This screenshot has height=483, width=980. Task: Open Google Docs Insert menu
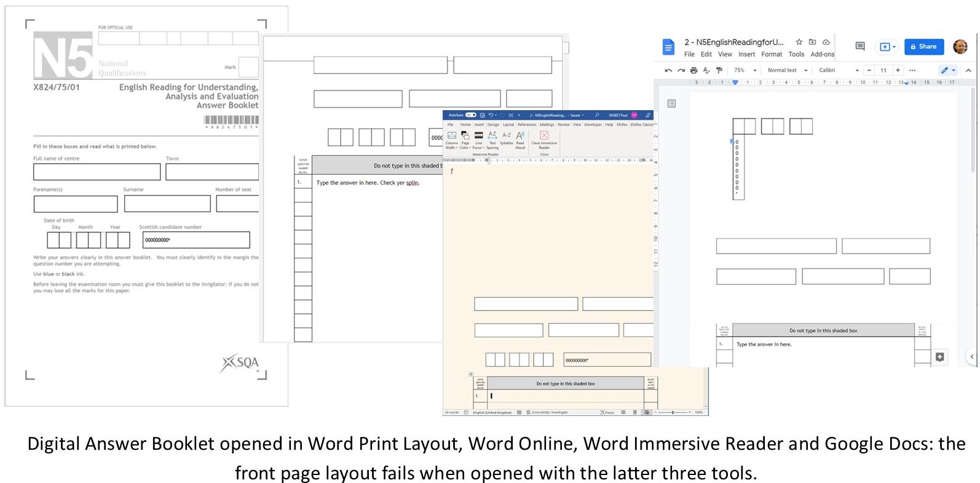(x=746, y=54)
